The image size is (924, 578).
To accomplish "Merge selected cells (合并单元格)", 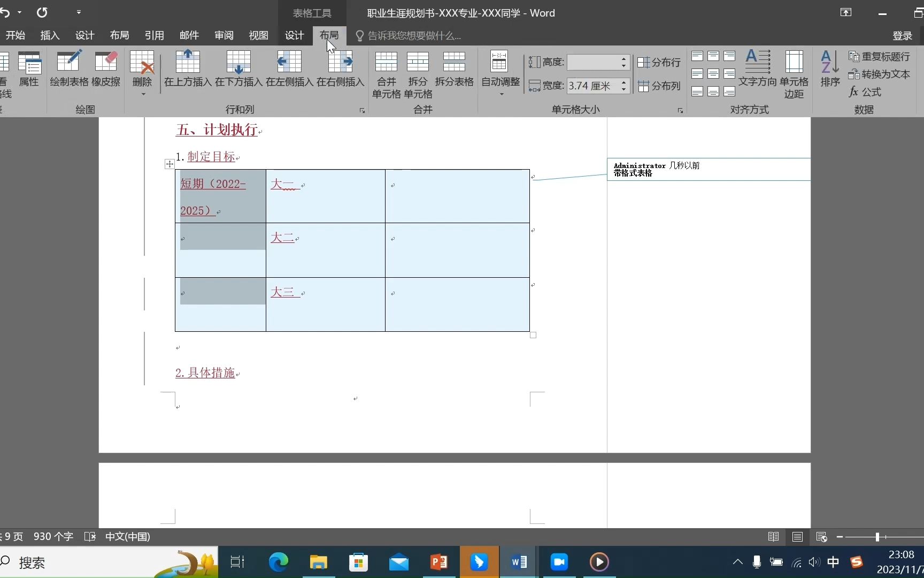I will tap(387, 75).
